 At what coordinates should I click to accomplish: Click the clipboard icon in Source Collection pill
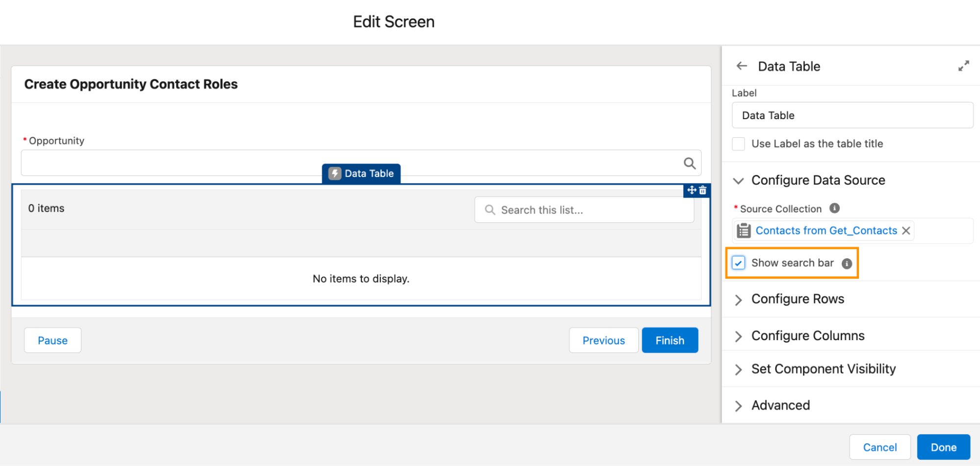[744, 230]
